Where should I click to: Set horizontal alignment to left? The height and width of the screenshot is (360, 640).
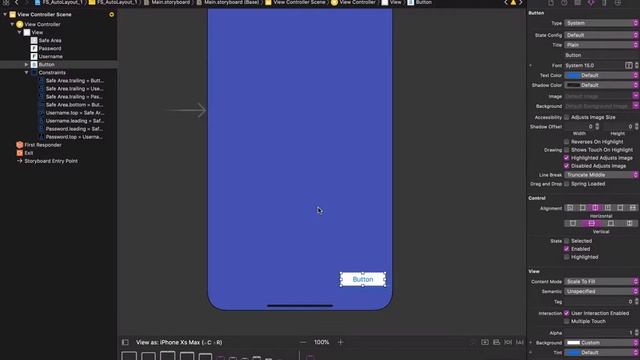582,208
